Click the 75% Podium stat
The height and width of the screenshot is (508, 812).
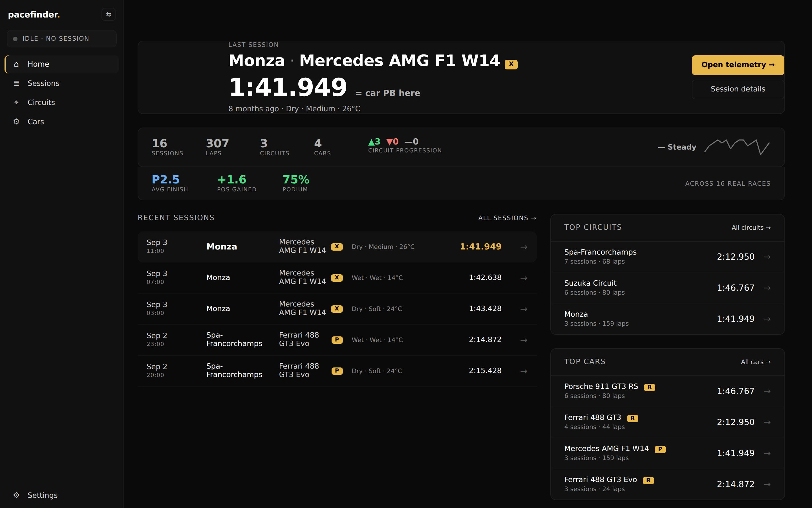coord(296,183)
